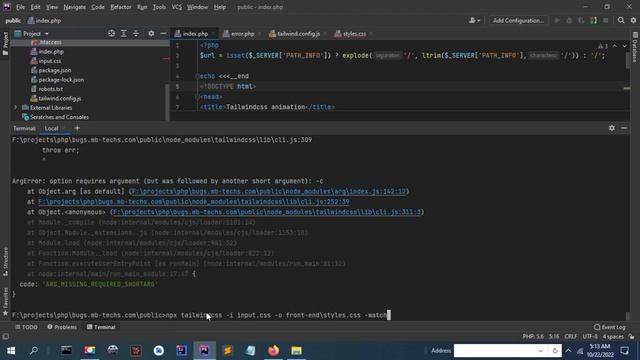The height and width of the screenshot is (360, 640).
Task: Open the Window menu
Action: click(x=198, y=7)
